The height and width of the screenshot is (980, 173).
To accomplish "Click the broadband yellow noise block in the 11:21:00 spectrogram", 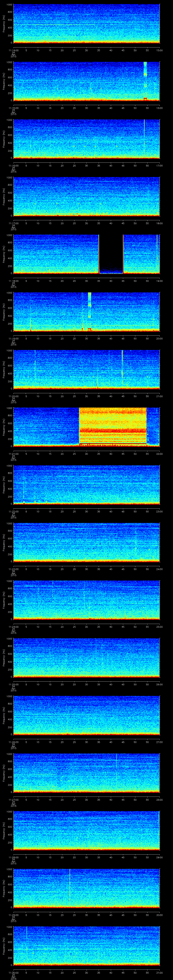I will [113, 426].
